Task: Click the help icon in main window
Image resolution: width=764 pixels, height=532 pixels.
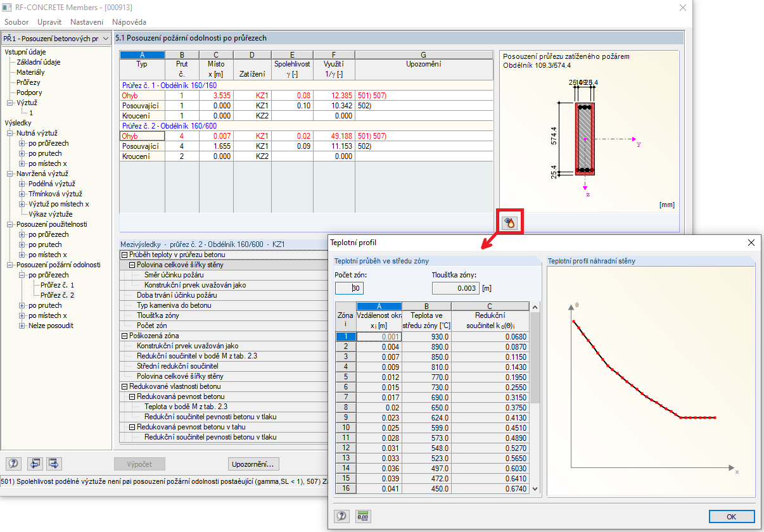Action: pos(13,464)
